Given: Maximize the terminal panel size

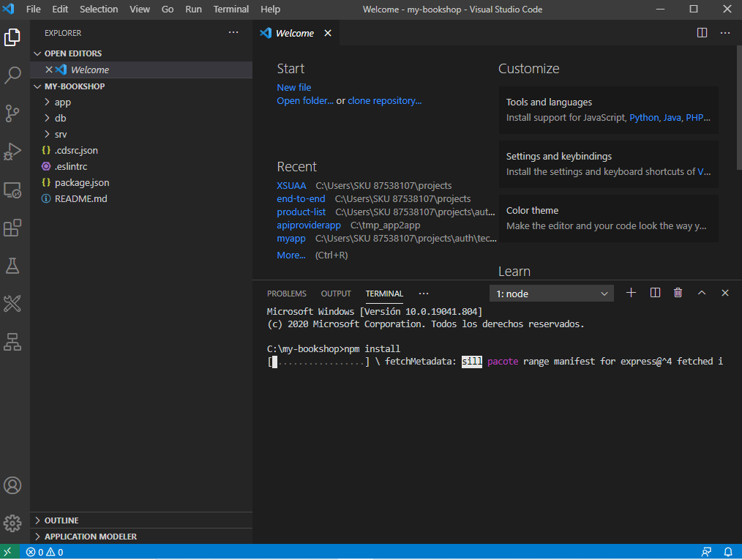Looking at the screenshot, I should (x=701, y=293).
